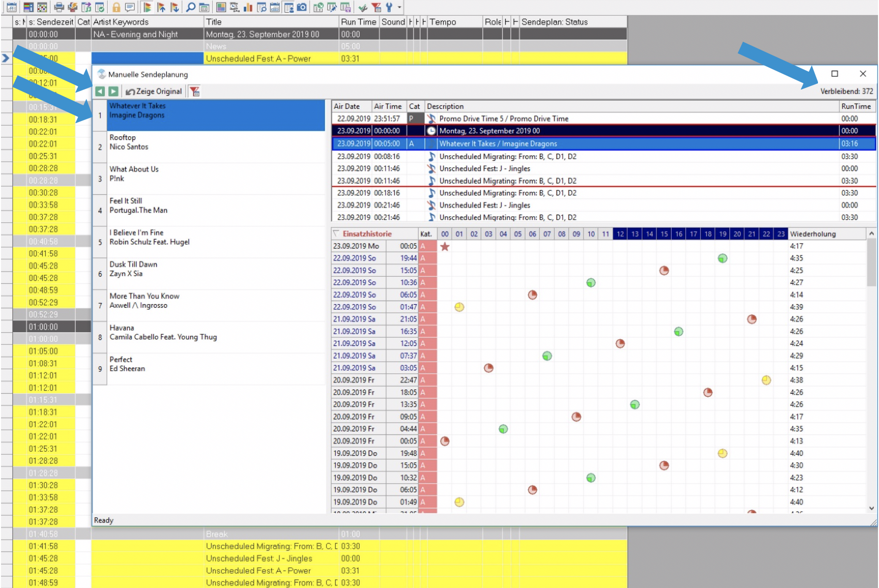The width and height of the screenshot is (879, 588).
Task: Open the toolbar overflow dropdown arrow
Action: pyautogui.click(x=399, y=7)
